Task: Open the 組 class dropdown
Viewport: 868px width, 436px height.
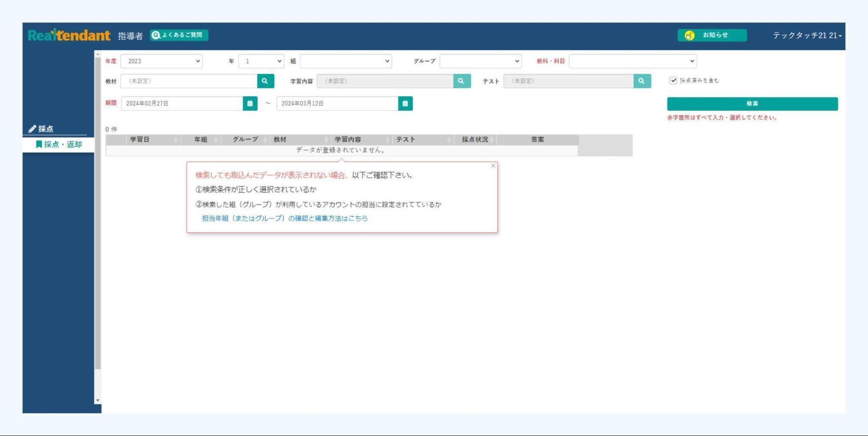Action: (x=345, y=61)
